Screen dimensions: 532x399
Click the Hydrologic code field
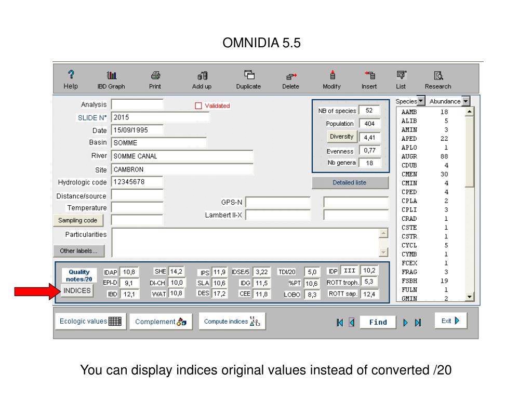pos(137,182)
